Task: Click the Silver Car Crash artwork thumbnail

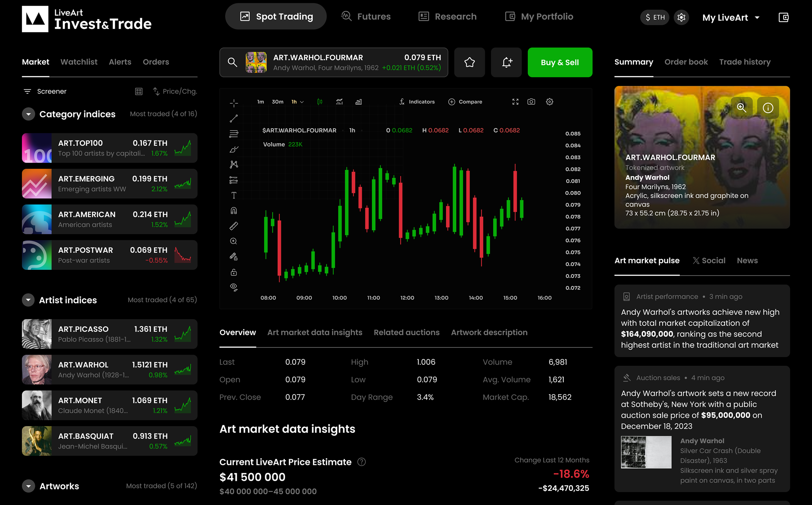Action: pos(646,452)
